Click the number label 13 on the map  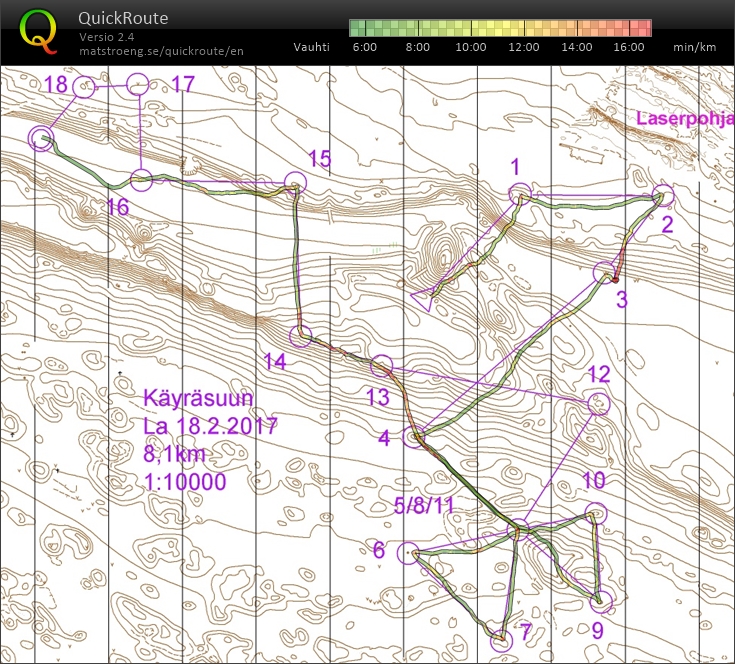(377, 397)
